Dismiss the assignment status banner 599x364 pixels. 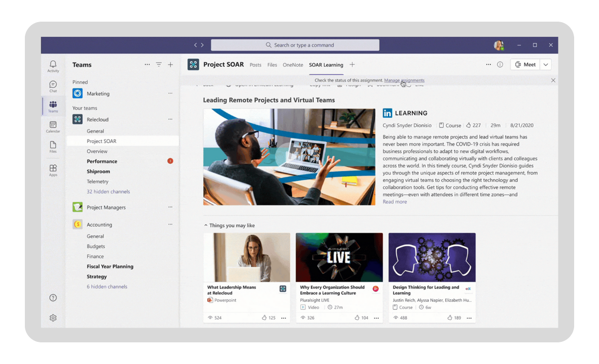tap(553, 80)
